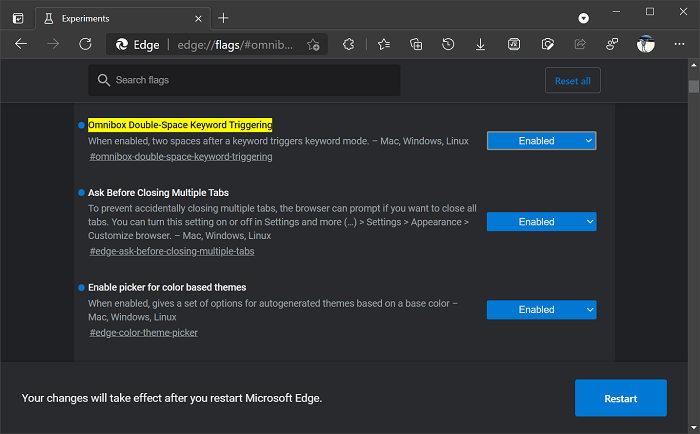Open the #omnibox-double-space-keyword-triggering link
Screen dimensions: 700x434
point(181,157)
